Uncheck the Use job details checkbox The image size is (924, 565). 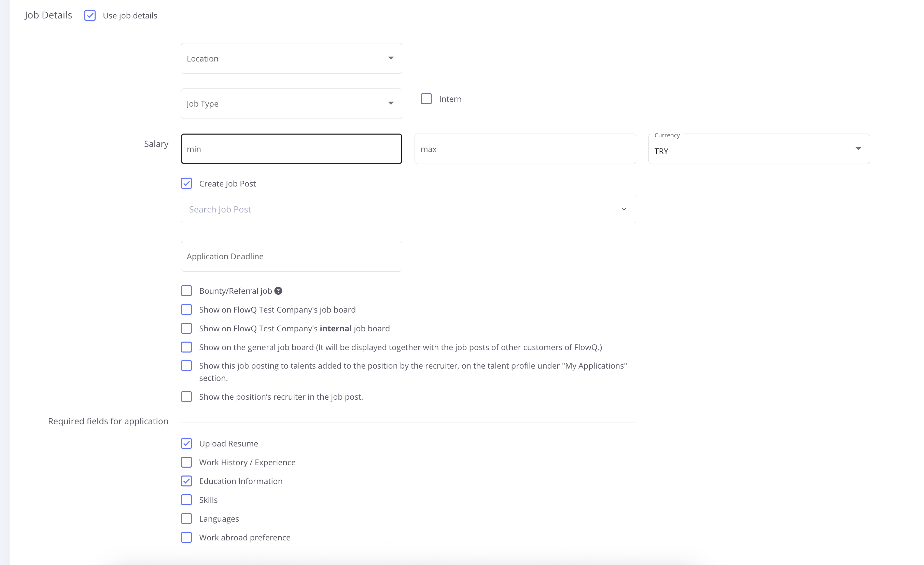pyautogui.click(x=90, y=15)
